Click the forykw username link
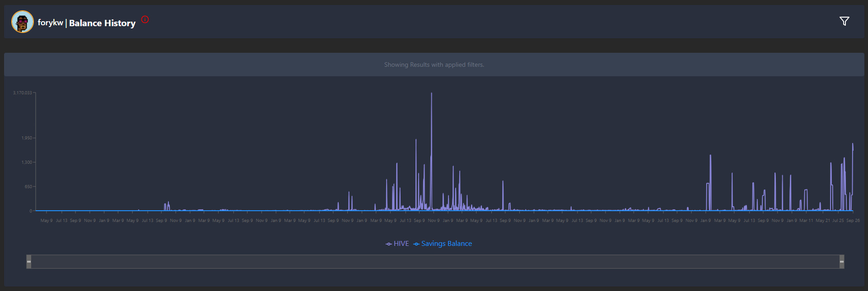Image resolution: width=868 pixels, height=291 pixels. pos(50,23)
